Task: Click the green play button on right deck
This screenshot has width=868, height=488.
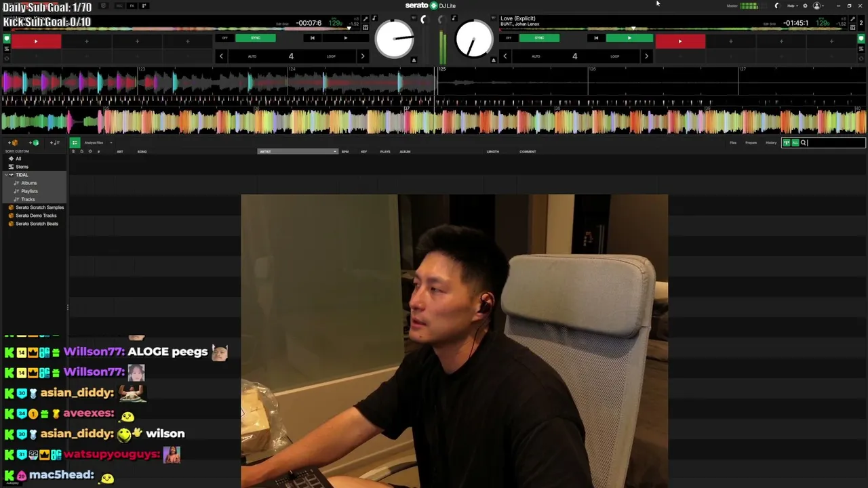Action: coord(629,38)
